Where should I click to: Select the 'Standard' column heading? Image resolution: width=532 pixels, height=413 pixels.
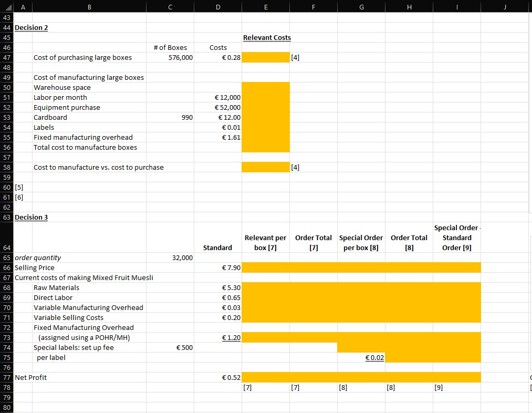click(x=217, y=247)
